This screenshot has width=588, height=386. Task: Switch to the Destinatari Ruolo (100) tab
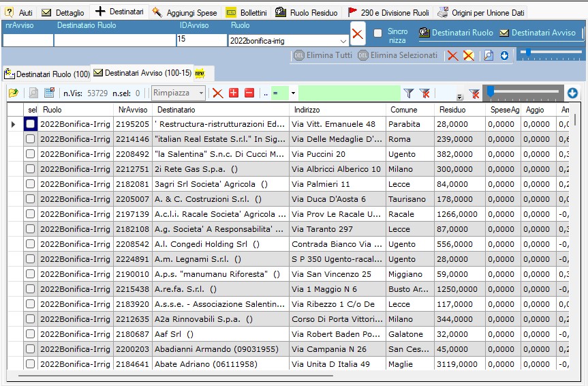46,74
